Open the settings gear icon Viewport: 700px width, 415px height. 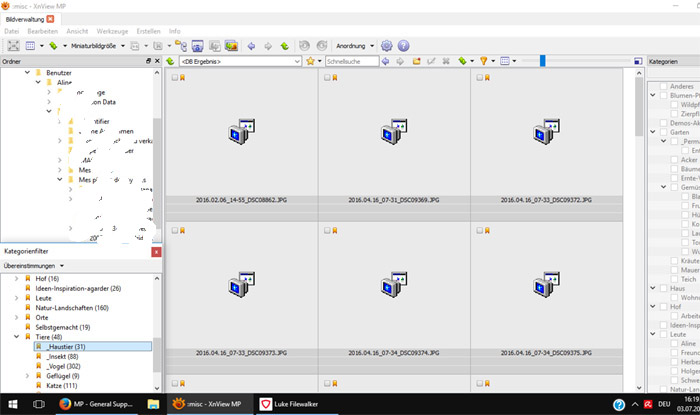(387, 46)
